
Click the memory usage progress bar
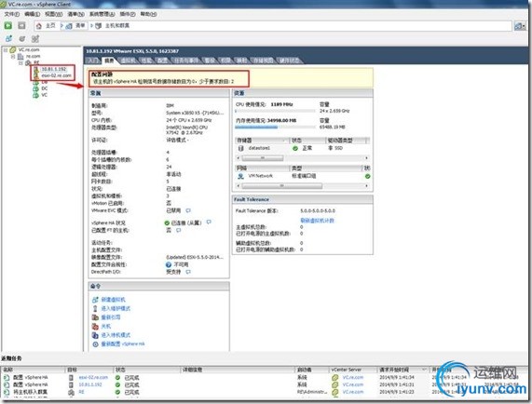point(275,128)
